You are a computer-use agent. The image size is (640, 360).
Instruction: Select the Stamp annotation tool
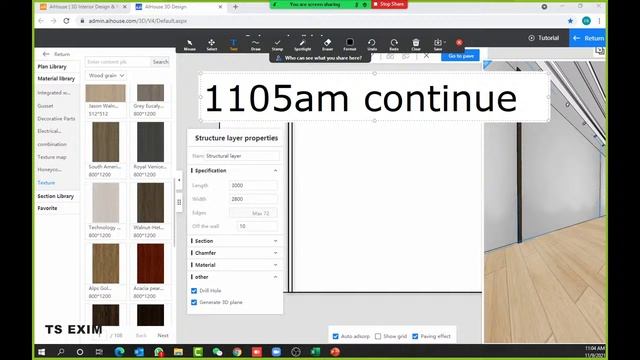click(278, 44)
